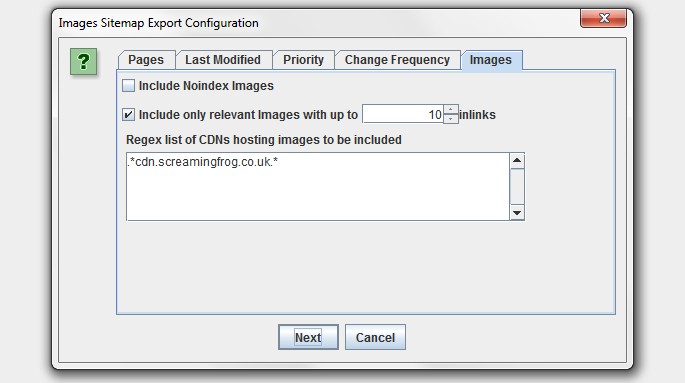Click the CDN regex list scroll-up arrow
Screen dimensions: 685x383
tap(517, 161)
